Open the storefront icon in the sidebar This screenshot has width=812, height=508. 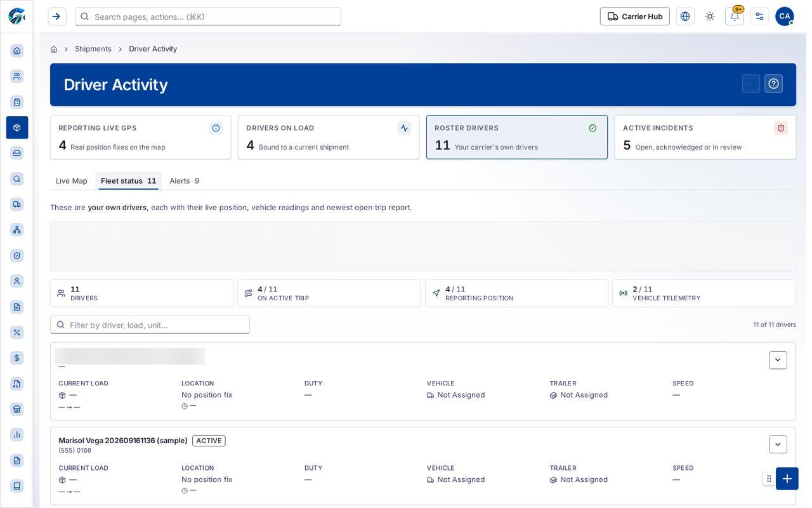[x=17, y=409]
